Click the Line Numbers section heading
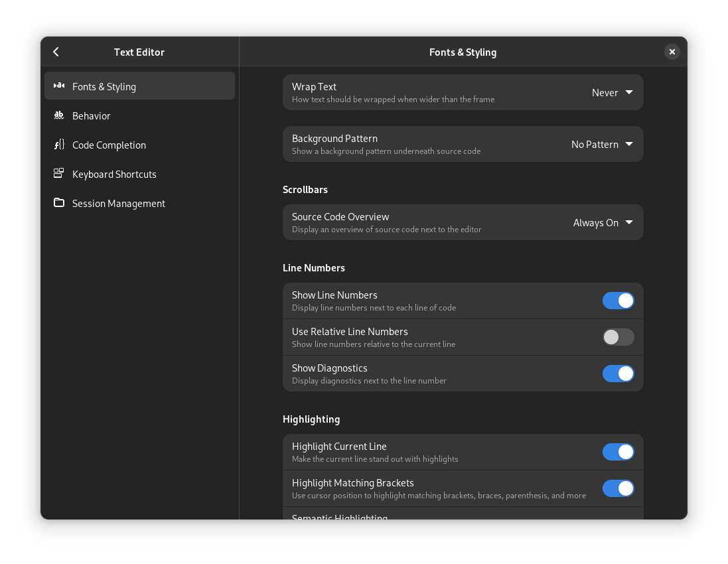The width and height of the screenshot is (728, 564). [313, 268]
